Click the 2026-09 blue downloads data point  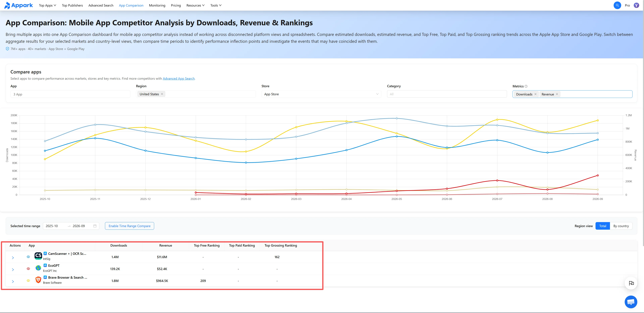pos(598,140)
